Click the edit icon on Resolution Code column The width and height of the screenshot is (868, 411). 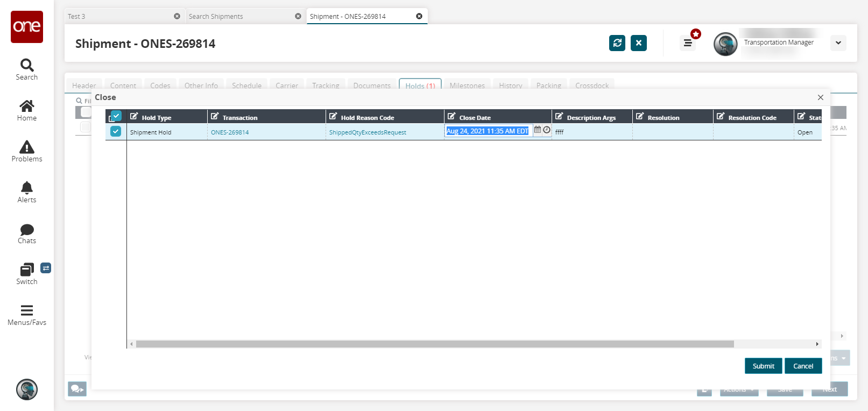pos(721,116)
